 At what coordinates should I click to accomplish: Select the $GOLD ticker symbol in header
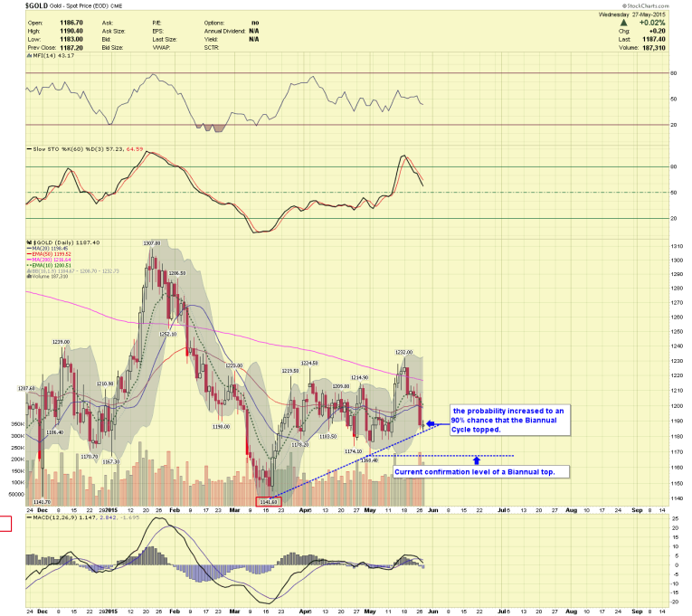[37, 6]
